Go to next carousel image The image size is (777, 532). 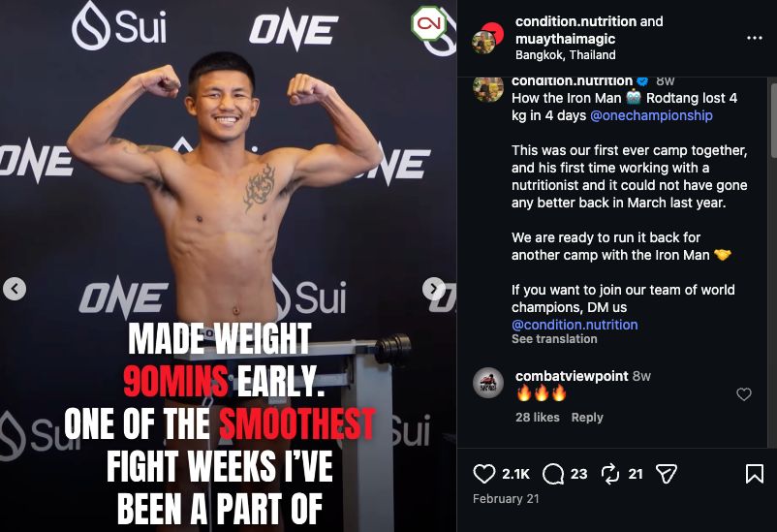pyautogui.click(x=434, y=289)
